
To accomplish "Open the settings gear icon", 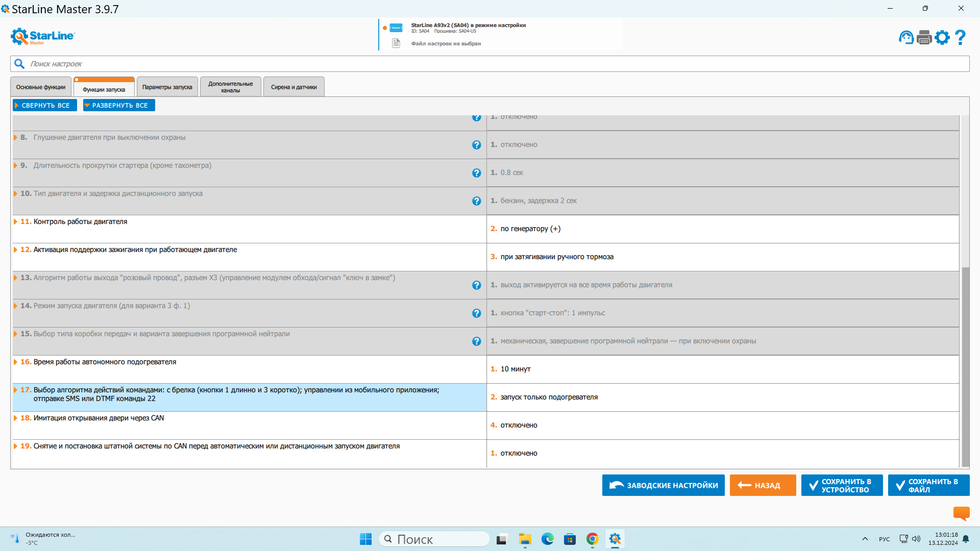I will (x=942, y=37).
